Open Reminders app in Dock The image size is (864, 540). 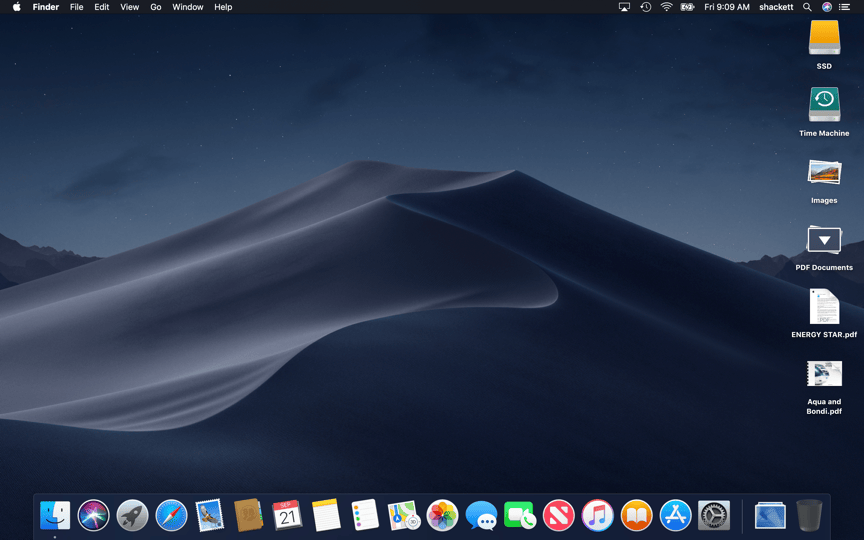pos(365,516)
